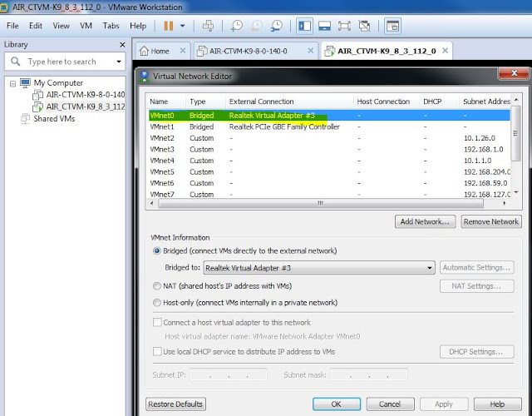The height and width of the screenshot is (416, 532).
Task: Open the library search filter dropdown
Action: point(119,62)
